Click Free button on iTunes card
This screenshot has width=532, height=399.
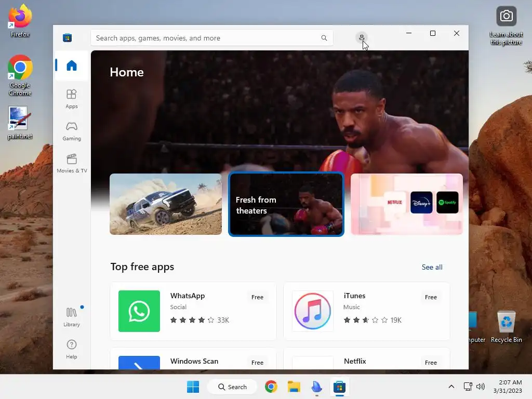click(431, 297)
